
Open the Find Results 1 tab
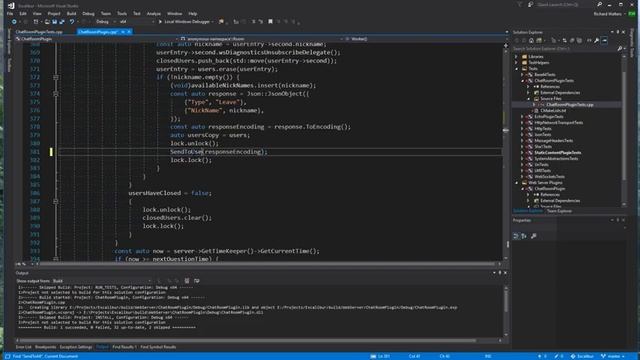(x=124, y=347)
